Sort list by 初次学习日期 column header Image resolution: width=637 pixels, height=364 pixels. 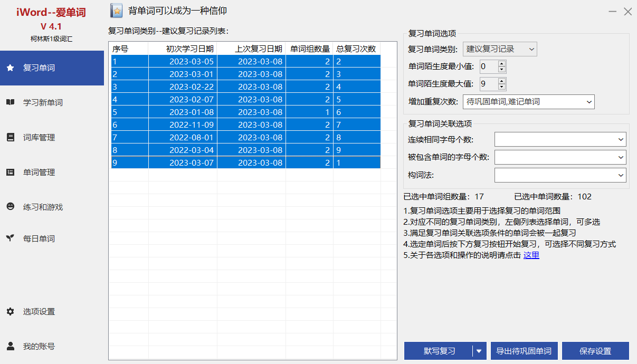click(183, 49)
